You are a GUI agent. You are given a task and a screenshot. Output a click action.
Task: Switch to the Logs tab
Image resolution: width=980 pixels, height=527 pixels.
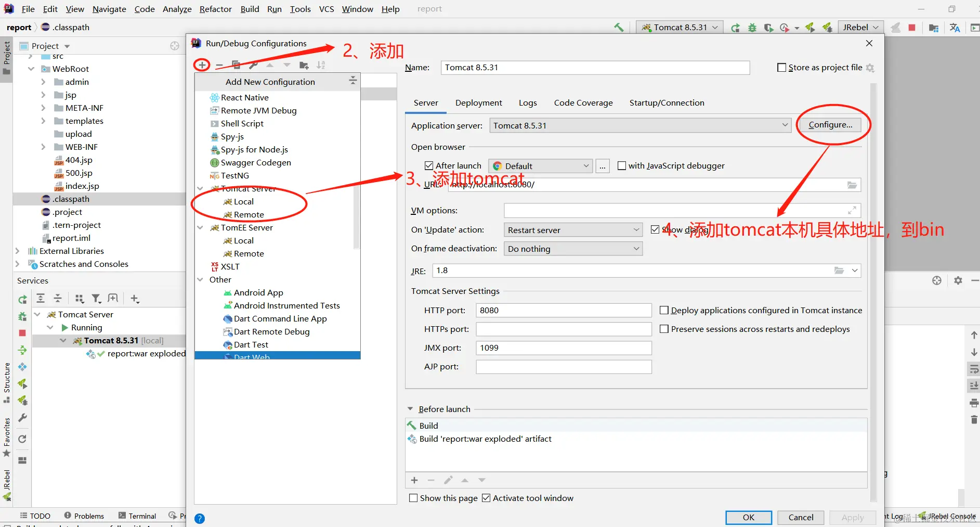coord(528,103)
